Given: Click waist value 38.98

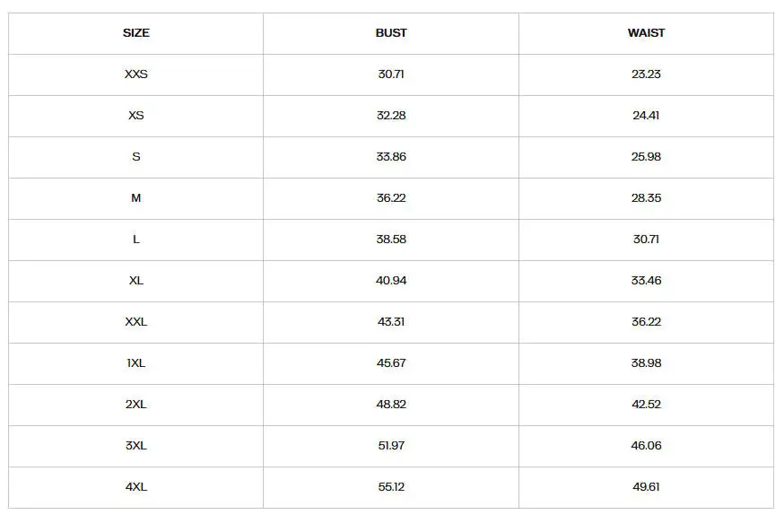Looking at the screenshot, I should click(x=646, y=363).
